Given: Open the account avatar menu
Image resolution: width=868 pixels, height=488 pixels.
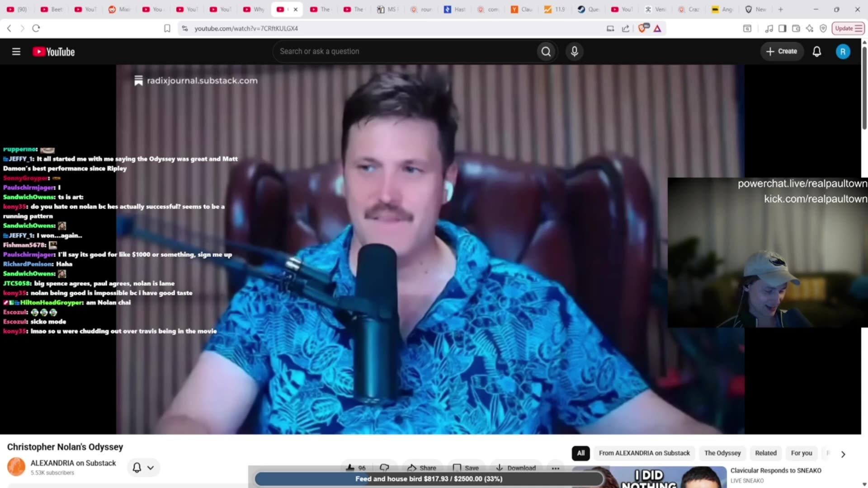Looking at the screenshot, I should click(843, 52).
